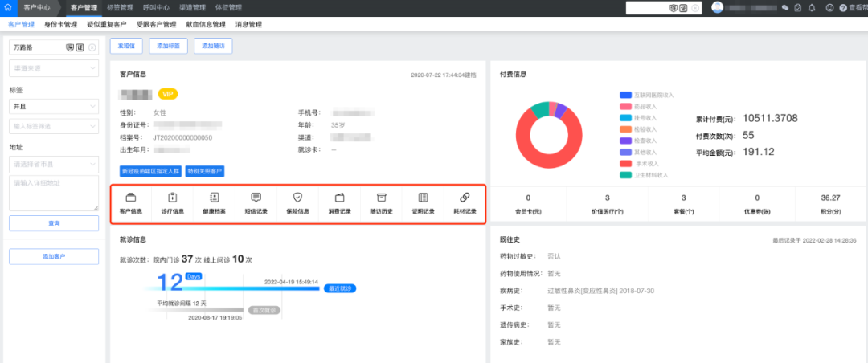
Task: Open the 耗材记录 link icon
Action: point(465,198)
